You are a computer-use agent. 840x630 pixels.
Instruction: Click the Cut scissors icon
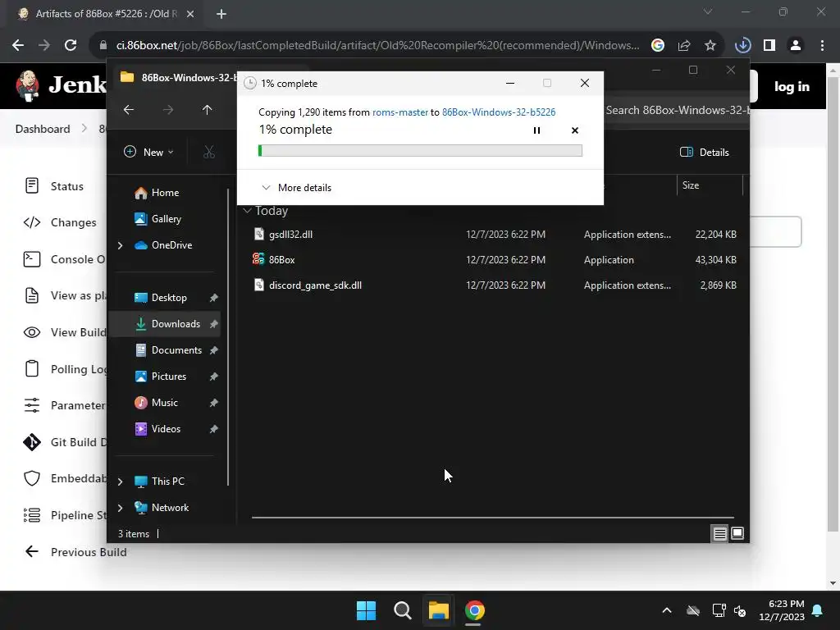point(209,152)
